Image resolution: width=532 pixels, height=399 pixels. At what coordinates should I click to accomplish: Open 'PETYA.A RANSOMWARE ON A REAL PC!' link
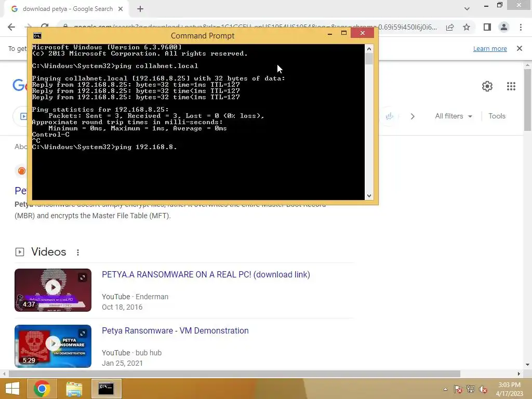pos(206,274)
